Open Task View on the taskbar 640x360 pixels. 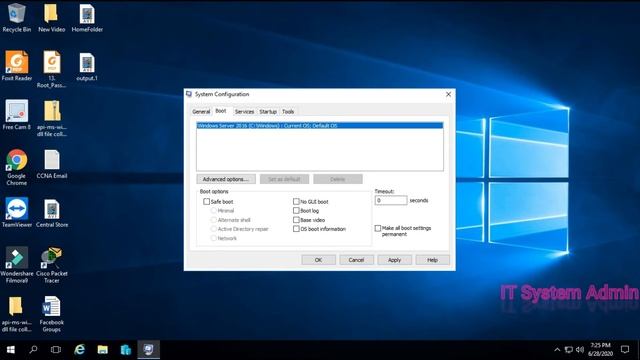(56, 350)
